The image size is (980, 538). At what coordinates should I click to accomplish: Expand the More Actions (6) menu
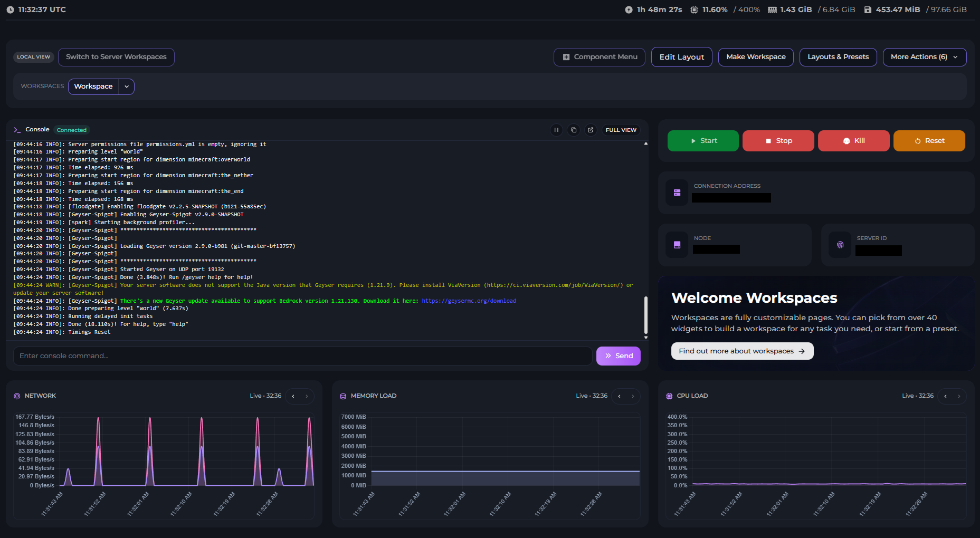coord(924,57)
